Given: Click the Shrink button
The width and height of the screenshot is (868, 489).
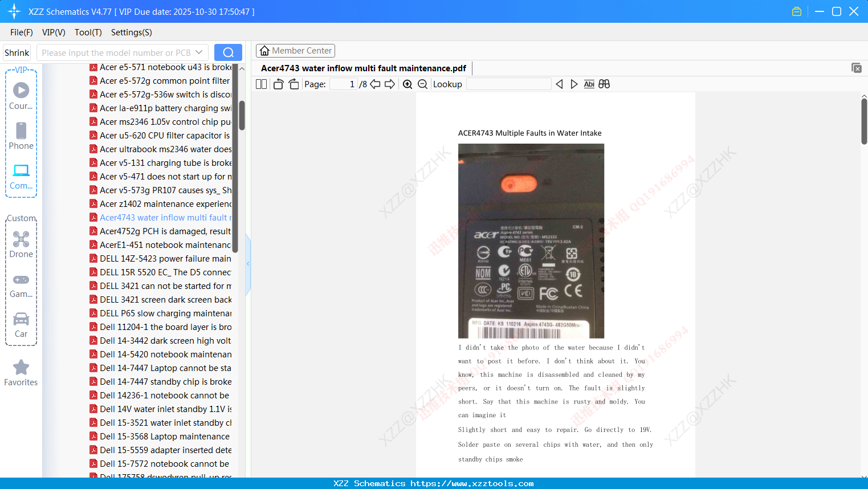Looking at the screenshot, I should tap(17, 52).
